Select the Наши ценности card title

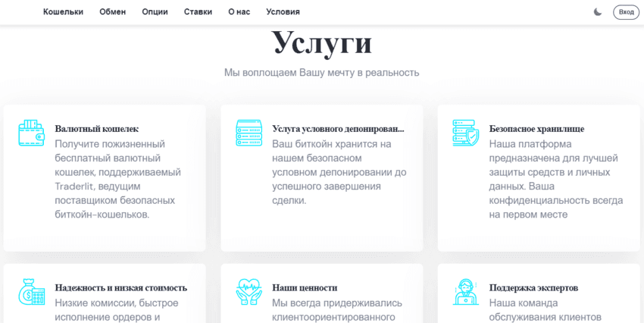pyautogui.click(x=305, y=287)
